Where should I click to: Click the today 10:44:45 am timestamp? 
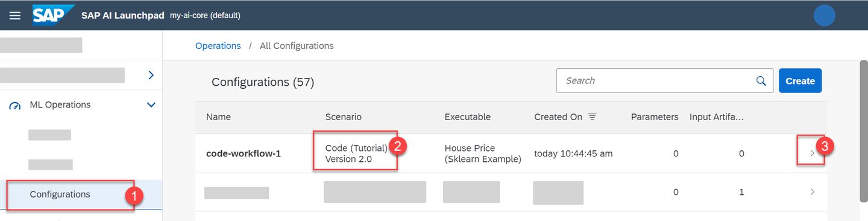point(573,154)
